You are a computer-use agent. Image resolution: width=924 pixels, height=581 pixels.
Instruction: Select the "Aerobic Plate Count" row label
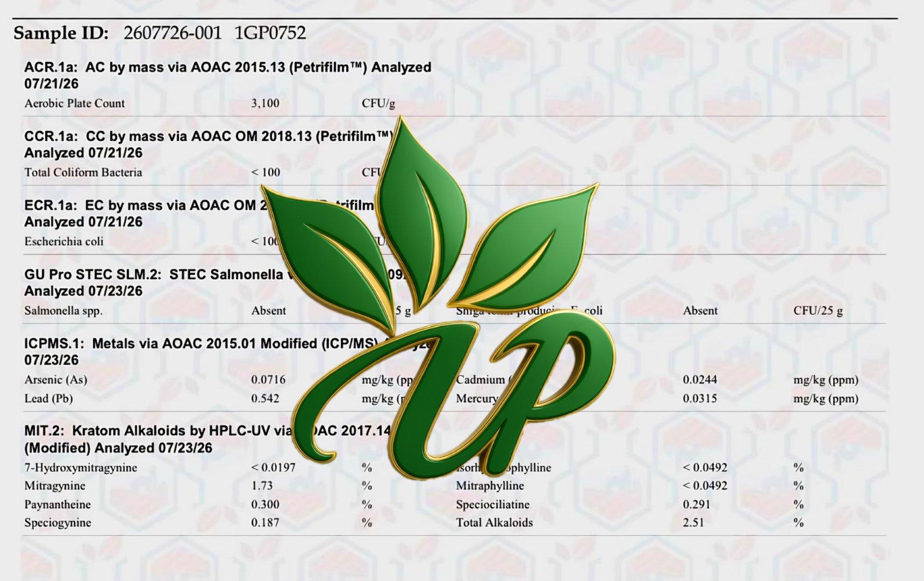[x=75, y=103]
